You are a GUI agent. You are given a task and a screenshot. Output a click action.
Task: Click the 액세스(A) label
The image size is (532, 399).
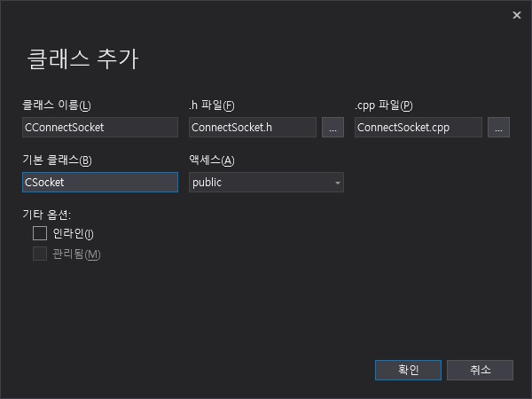click(212, 160)
